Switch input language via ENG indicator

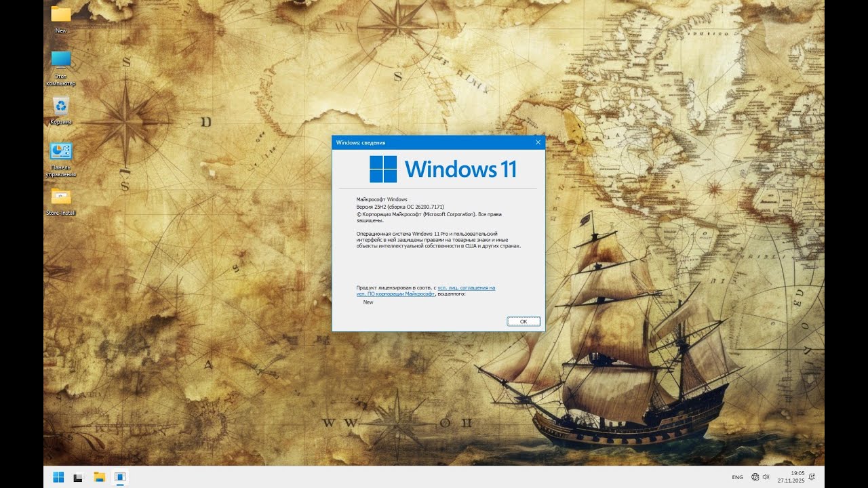(737, 477)
